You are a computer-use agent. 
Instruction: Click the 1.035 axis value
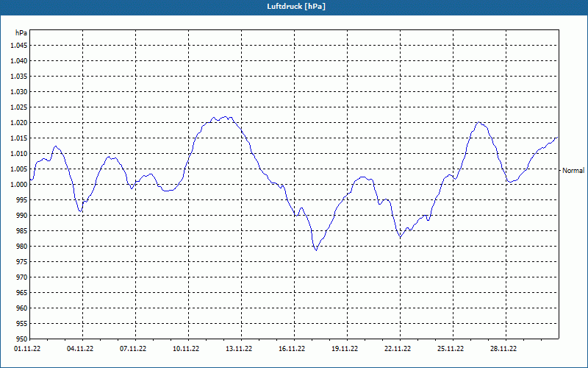point(19,77)
